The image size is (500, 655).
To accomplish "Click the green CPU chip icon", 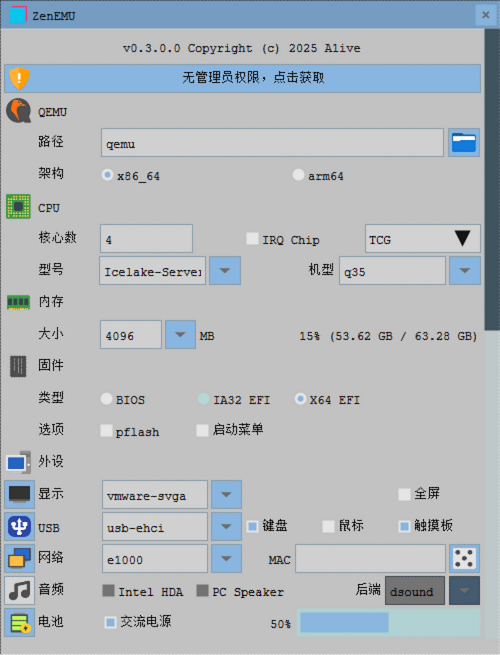I will (x=18, y=207).
